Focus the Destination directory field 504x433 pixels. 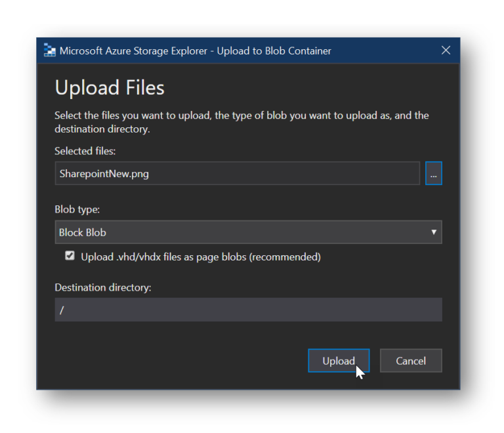point(248,310)
